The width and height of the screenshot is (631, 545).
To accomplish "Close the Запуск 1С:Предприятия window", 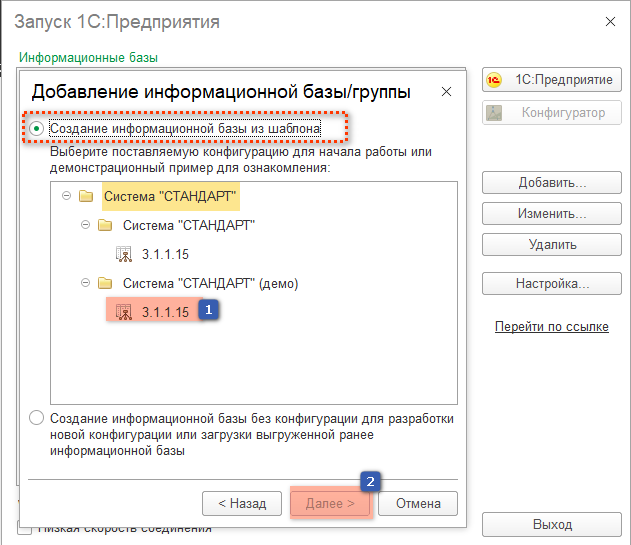I will pos(610,22).
